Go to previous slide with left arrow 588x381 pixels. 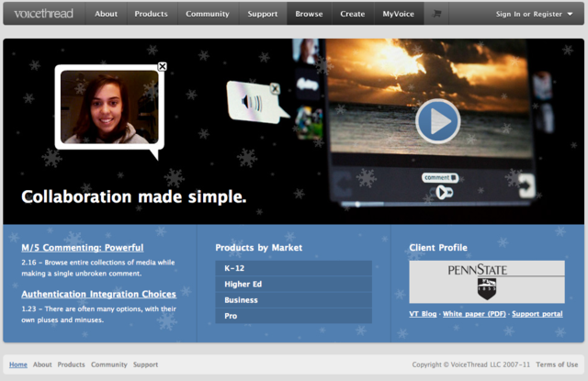tap(343, 185)
